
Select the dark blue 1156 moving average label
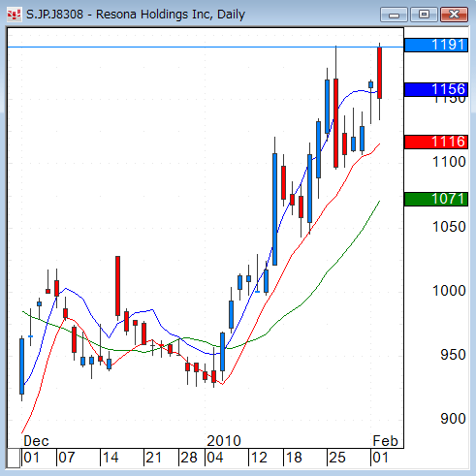pos(436,89)
